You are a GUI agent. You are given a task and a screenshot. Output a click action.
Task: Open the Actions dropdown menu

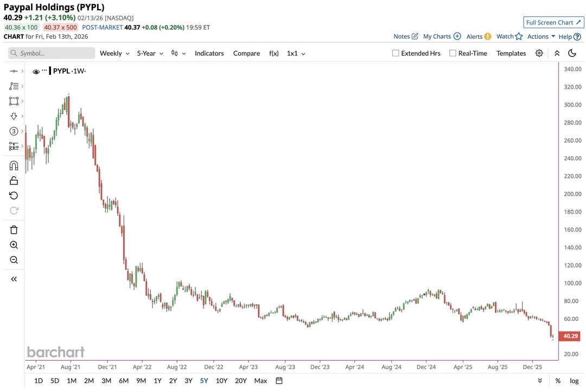pos(541,36)
